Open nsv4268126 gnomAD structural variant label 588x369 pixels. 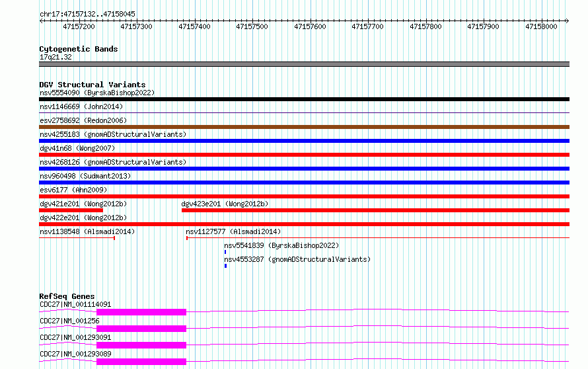113,162
